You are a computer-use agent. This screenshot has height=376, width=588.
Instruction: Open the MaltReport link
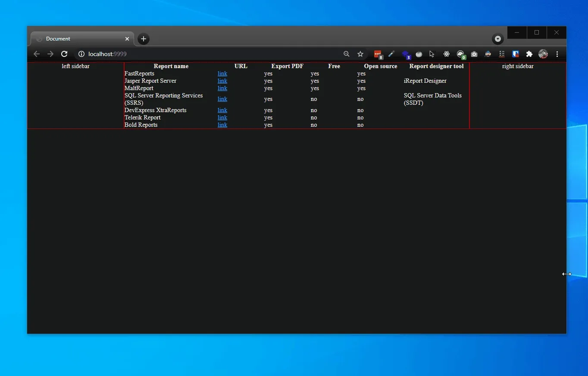coord(222,88)
